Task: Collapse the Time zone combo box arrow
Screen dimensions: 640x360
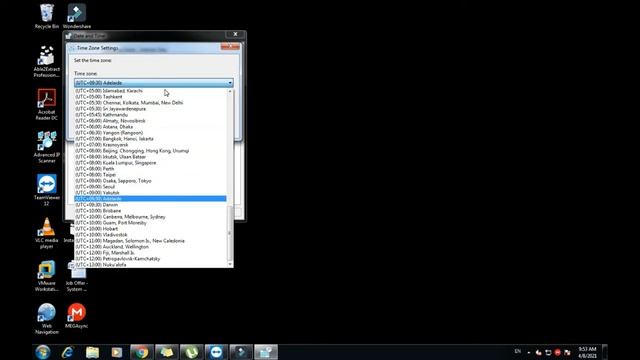Action: tap(230, 83)
